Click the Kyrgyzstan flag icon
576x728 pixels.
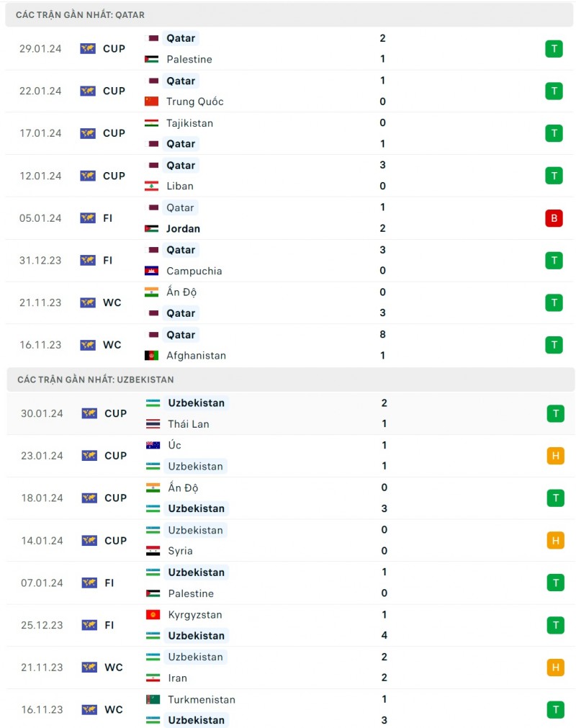(153, 615)
